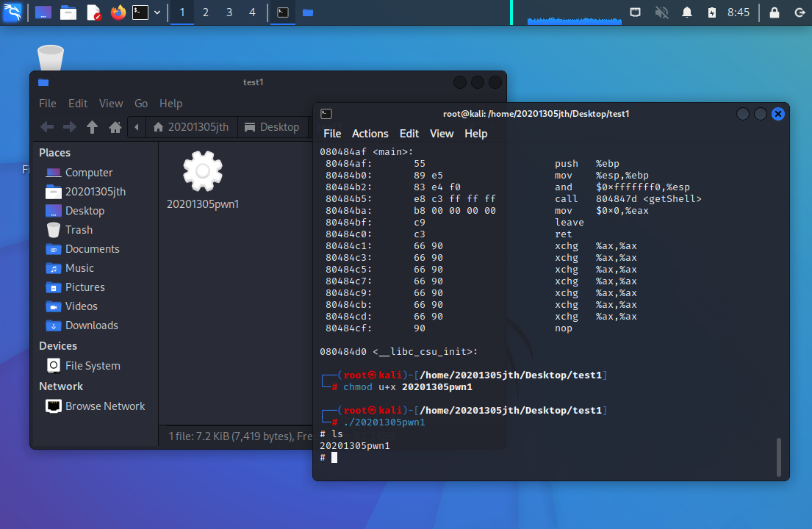Open View menu in test1 file manager
This screenshot has width=812, height=529.
point(111,104)
